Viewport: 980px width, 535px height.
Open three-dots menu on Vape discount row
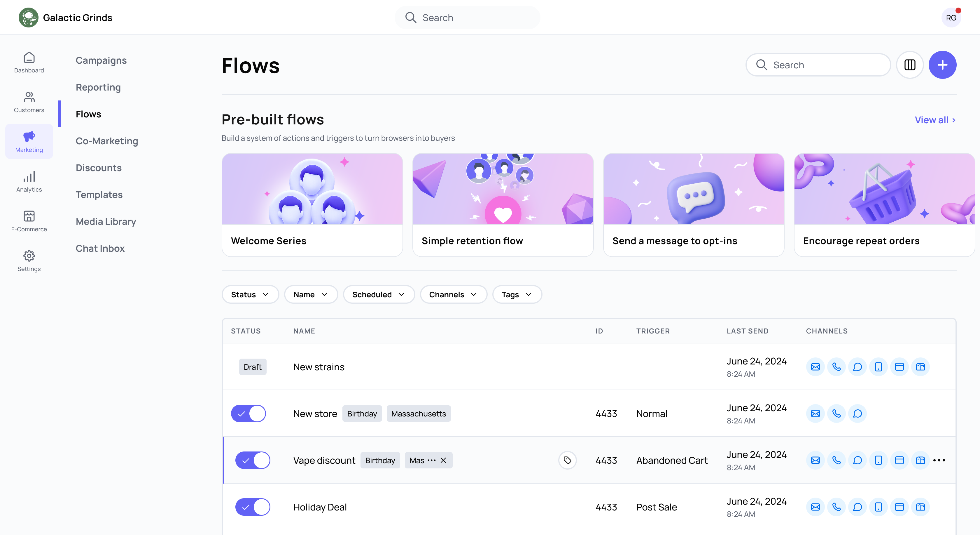tap(939, 460)
